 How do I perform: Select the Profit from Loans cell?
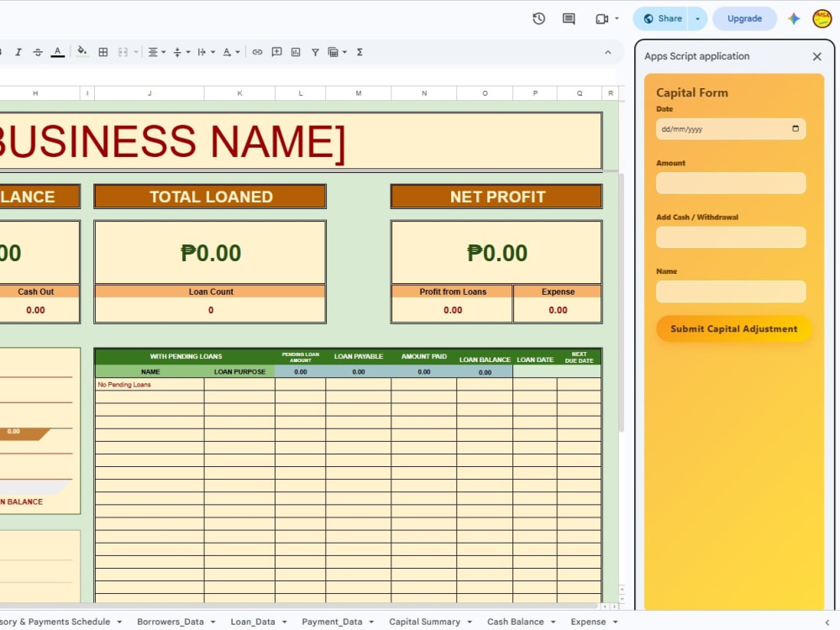point(453,291)
